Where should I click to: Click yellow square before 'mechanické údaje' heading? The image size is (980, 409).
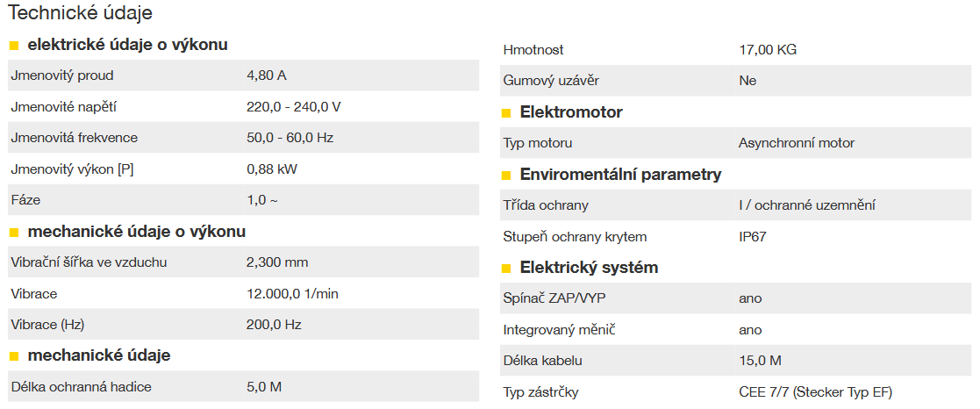click(13, 356)
